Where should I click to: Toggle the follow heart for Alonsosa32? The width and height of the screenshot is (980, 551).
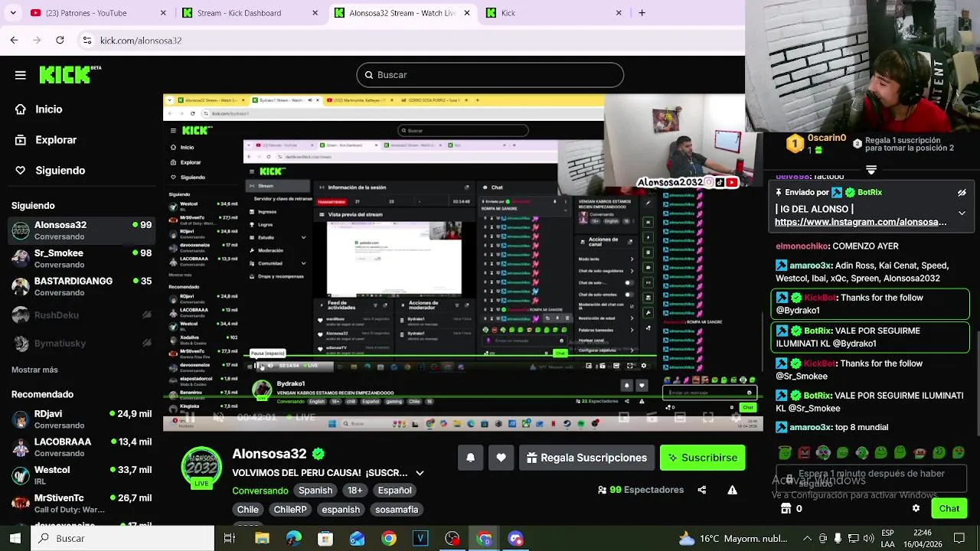501,458
